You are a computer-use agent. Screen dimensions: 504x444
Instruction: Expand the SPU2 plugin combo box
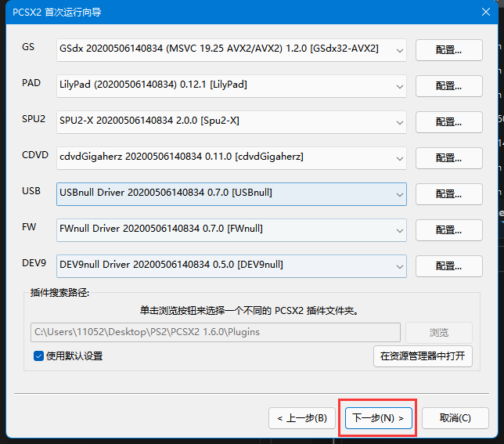tap(232, 122)
